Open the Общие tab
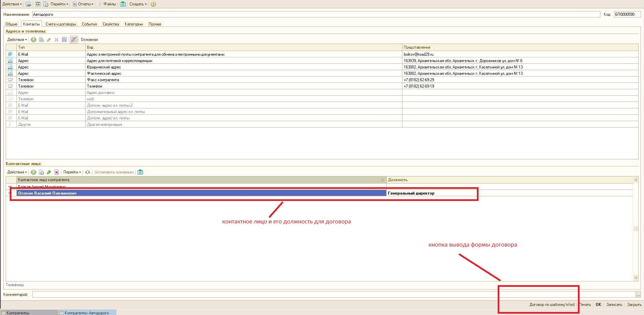The image size is (644, 315). click(x=11, y=24)
